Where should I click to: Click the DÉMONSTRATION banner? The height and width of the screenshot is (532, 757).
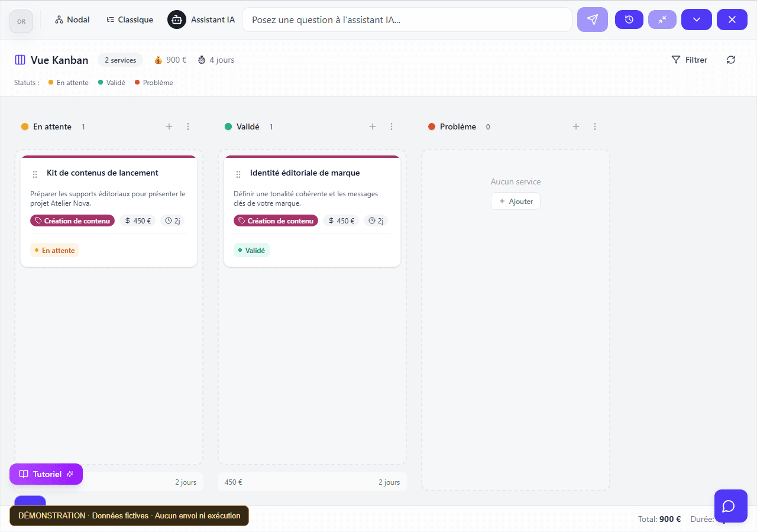point(129,515)
